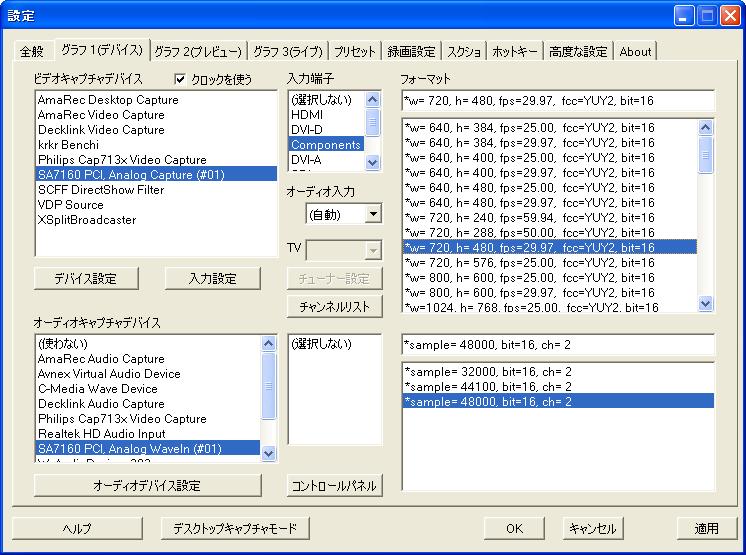This screenshot has height=555, width=746.
Task: Click the audio device list up arrow
Action: pyautogui.click(x=268, y=343)
